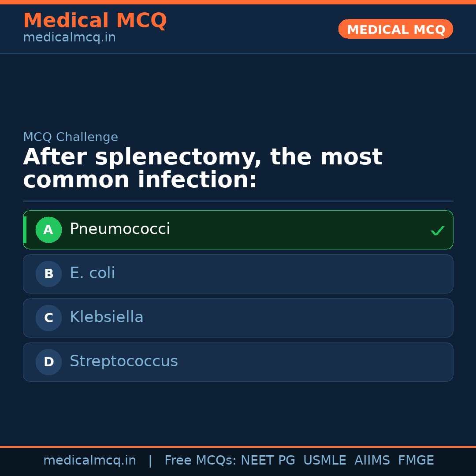Click the green checkmark on Pneumococci
Screen dimensions: 476x476
tap(437, 231)
